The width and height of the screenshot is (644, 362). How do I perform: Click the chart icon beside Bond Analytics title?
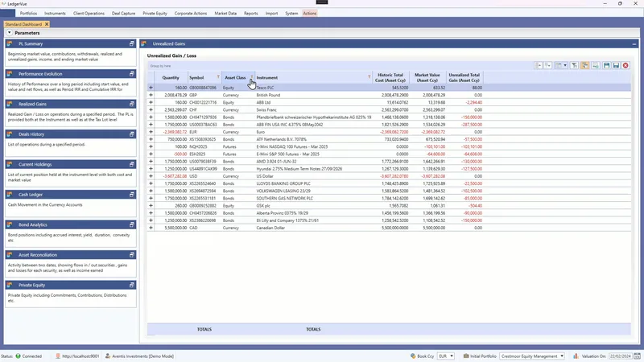(x=10, y=224)
